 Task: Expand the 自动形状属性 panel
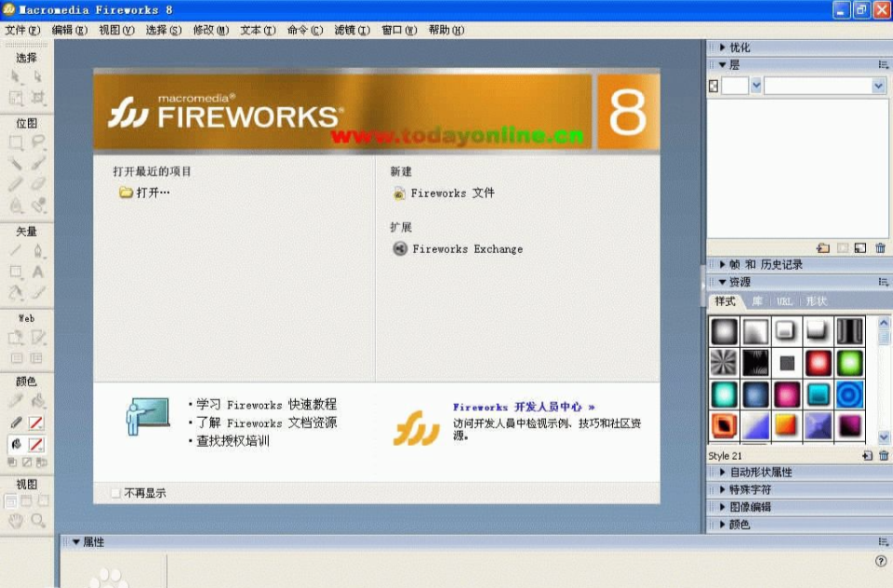[723, 473]
